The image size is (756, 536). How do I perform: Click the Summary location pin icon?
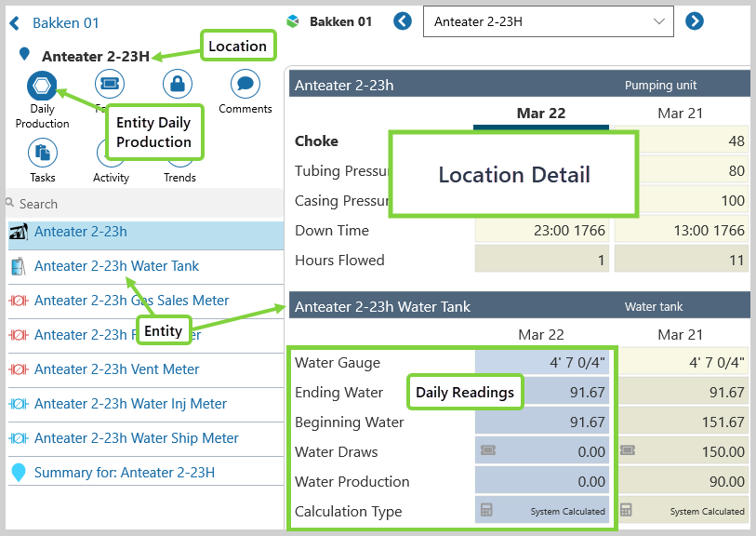click(19, 473)
